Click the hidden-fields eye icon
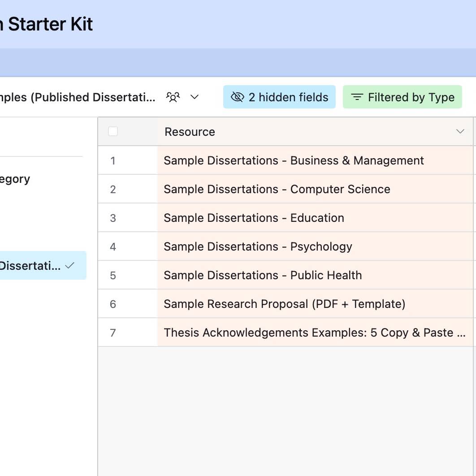The image size is (476, 476). pos(238,97)
